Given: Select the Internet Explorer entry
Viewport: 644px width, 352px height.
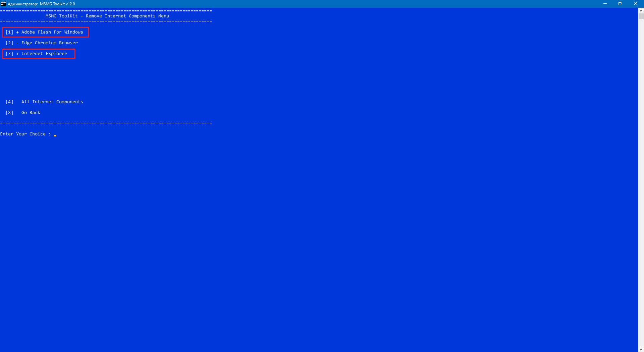Looking at the screenshot, I should tap(36, 54).
